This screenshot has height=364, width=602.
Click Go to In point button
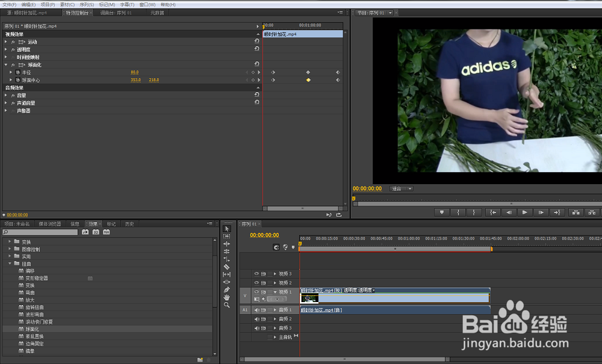[493, 212]
